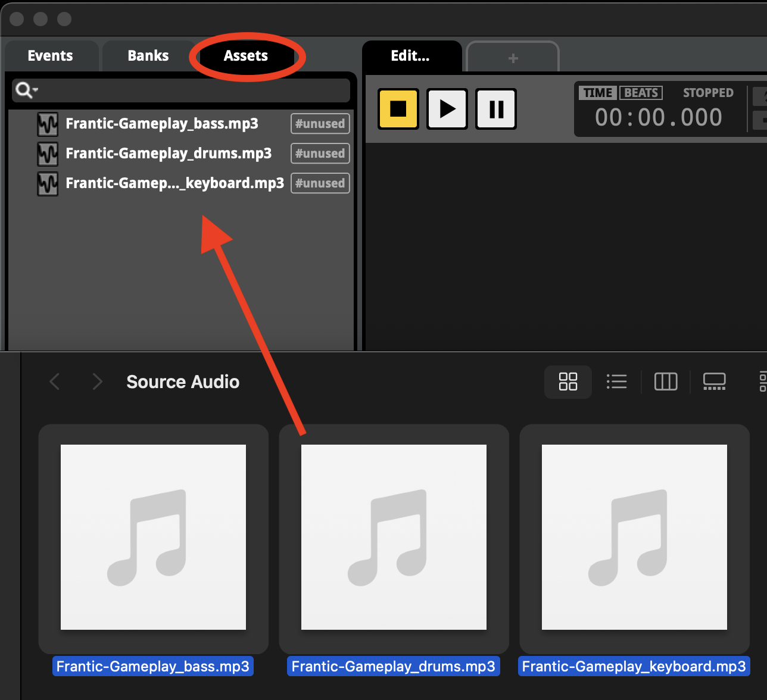Toggle timer display to BEATS mode
This screenshot has width=767, height=700.
click(641, 93)
